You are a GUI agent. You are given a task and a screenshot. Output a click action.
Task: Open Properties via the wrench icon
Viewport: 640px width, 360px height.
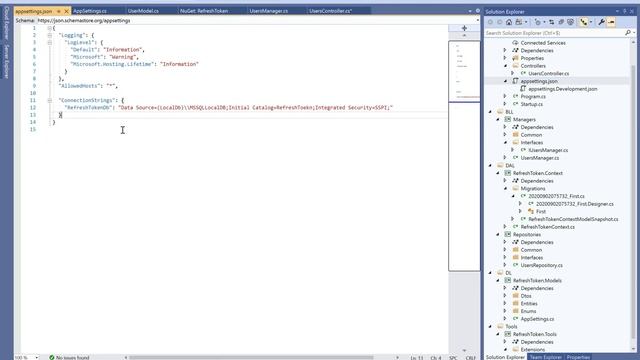[601, 22]
